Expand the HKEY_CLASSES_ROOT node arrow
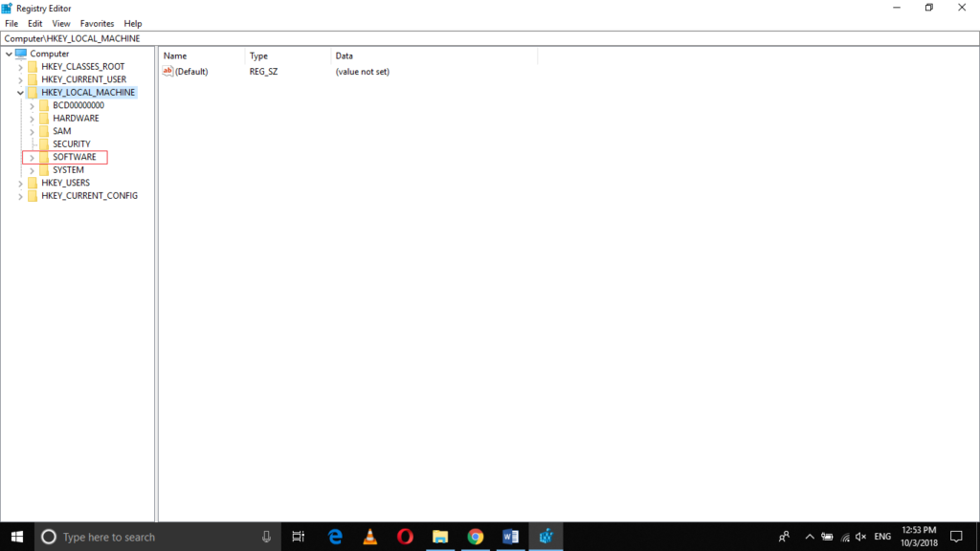 [20, 67]
